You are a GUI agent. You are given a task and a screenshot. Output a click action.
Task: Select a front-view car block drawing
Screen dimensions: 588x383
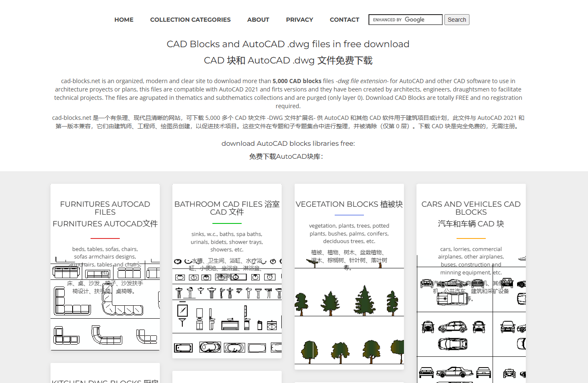(428, 326)
